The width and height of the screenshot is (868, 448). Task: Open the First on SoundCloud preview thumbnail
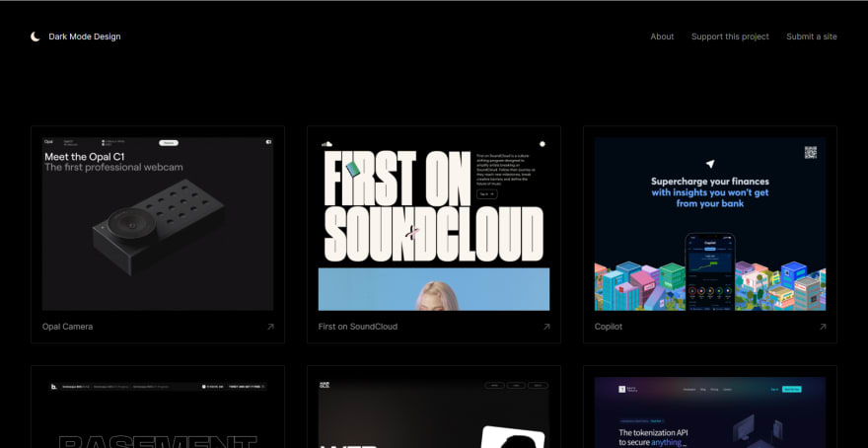click(434, 224)
